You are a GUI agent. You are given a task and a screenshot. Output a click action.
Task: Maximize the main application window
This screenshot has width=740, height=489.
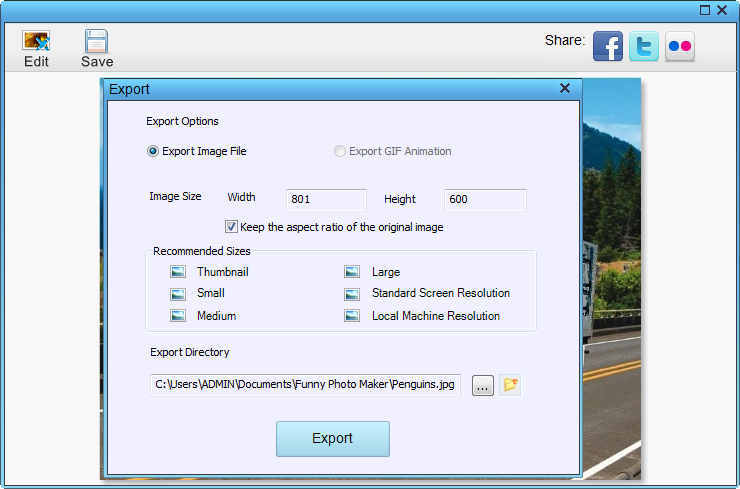point(705,10)
